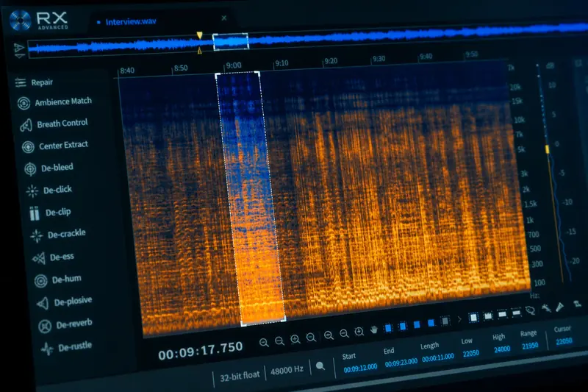Open the De-rustle module
Screen dimensions: 588x392
(x=66, y=347)
